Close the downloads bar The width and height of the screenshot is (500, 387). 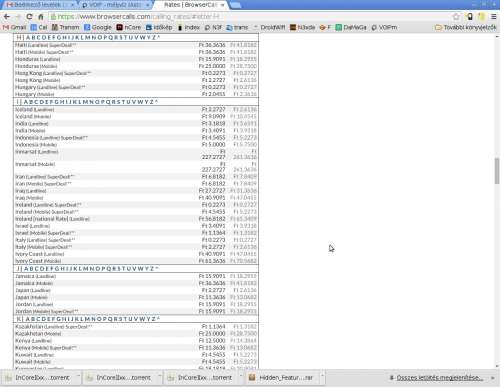click(493, 378)
